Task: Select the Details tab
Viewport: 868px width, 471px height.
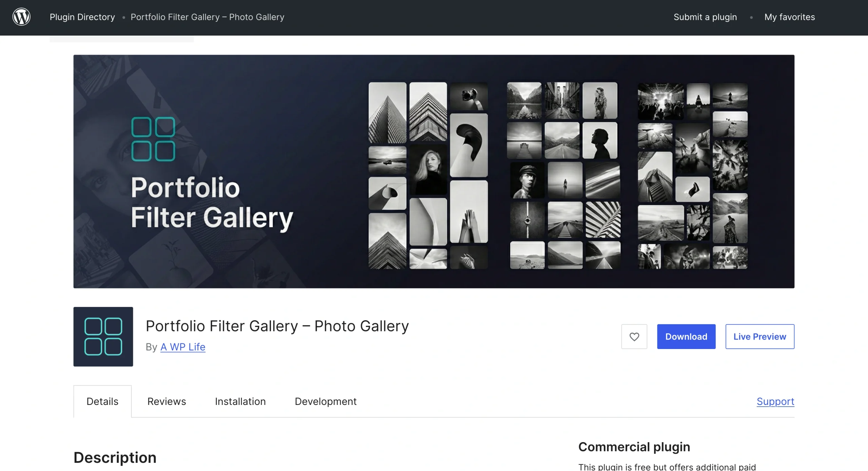Action: [x=102, y=402]
